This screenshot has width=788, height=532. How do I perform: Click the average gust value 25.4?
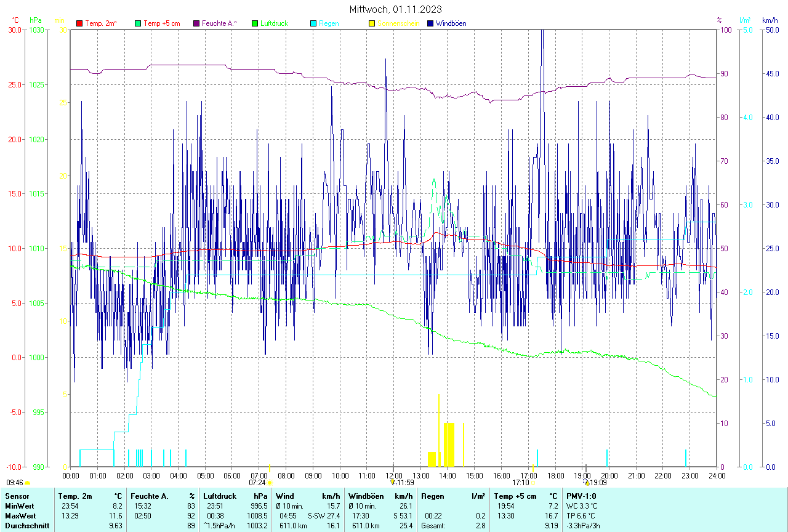[x=406, y=526]
